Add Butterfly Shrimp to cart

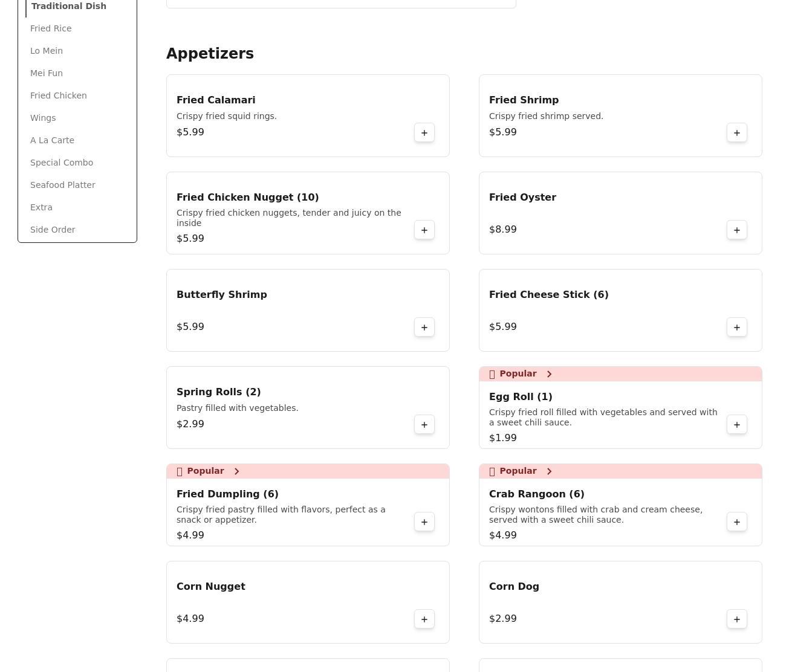pyautogui.click(x=424, y=328)
